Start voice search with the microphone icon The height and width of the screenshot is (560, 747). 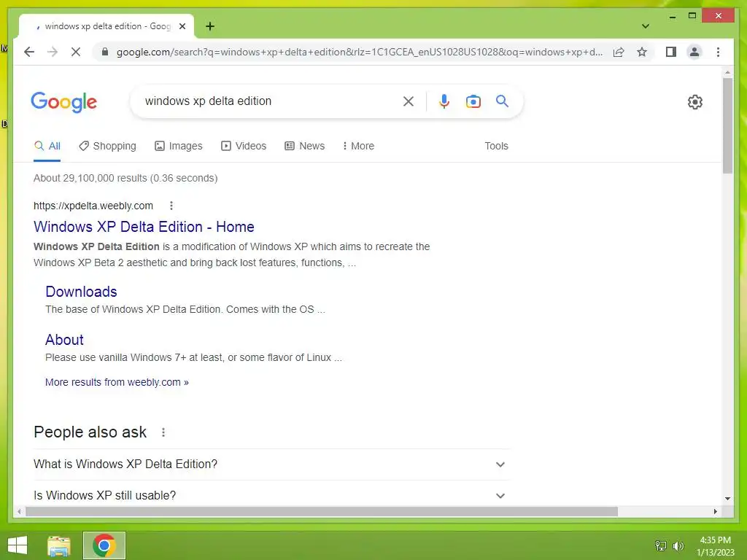(444, 101)
